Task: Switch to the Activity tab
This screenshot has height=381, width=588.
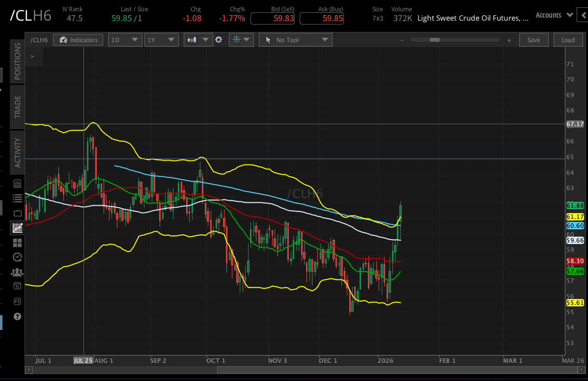Action: coord(17,153)
